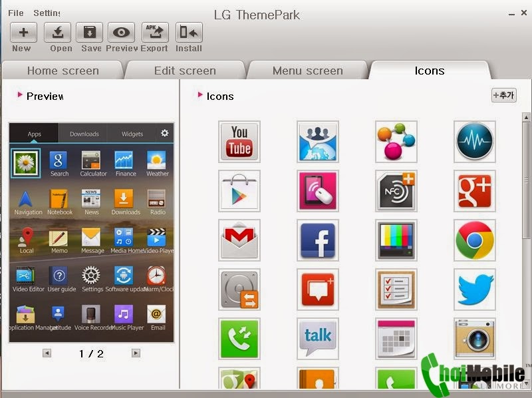Viewport: 532px width, 398px height.
Task: Click the Memo app in preview
Action: pyautogui.click(x=59, y=241)
